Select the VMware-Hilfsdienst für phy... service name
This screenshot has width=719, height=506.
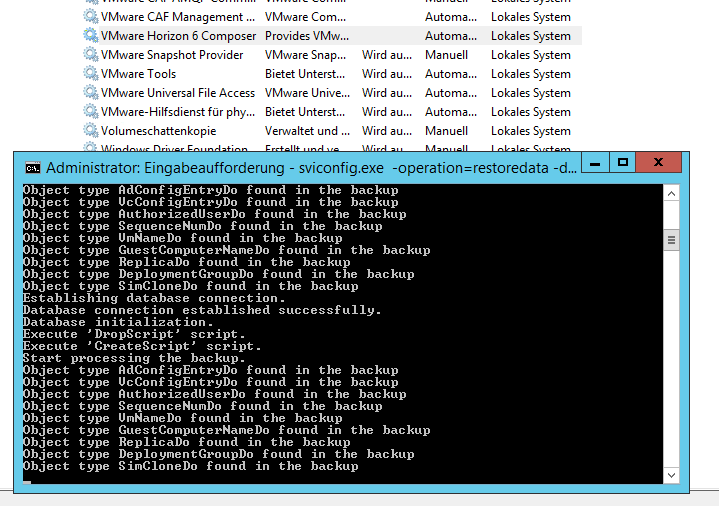click(178, 112)
